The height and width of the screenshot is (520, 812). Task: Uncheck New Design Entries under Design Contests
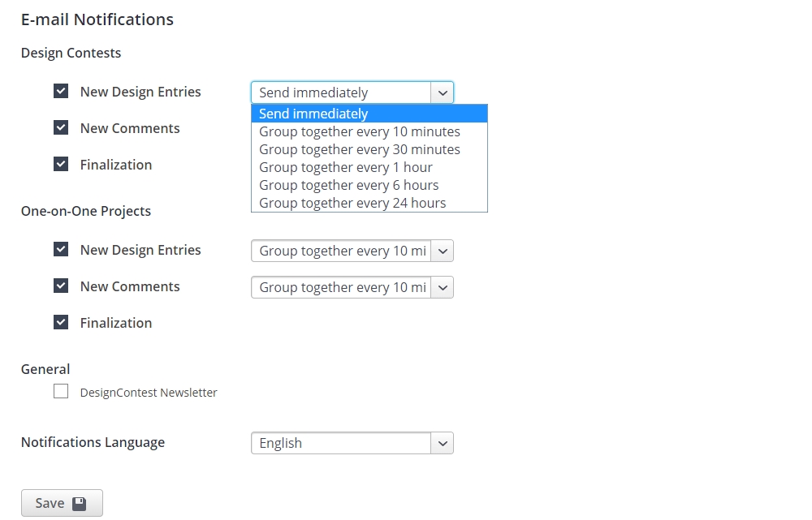tap(61, 91)
